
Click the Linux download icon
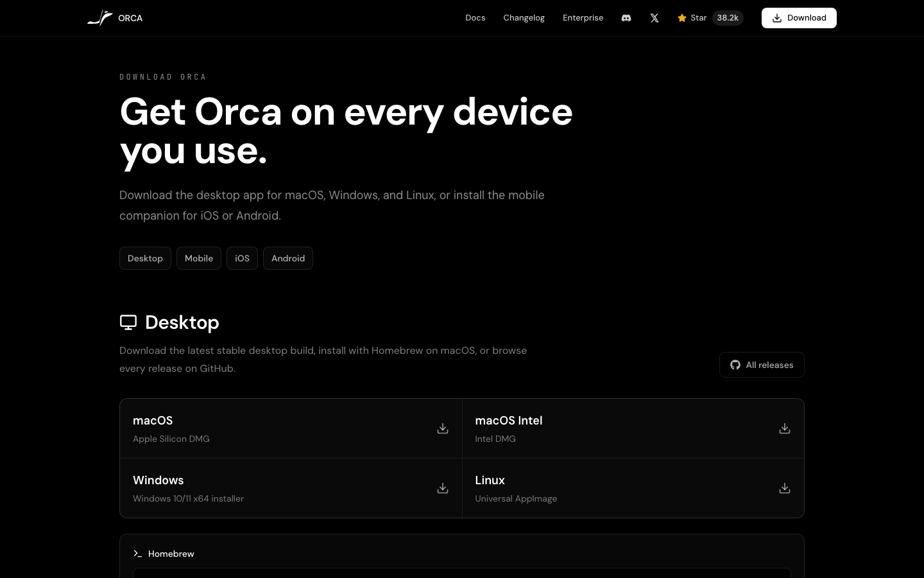click(785, 488)
